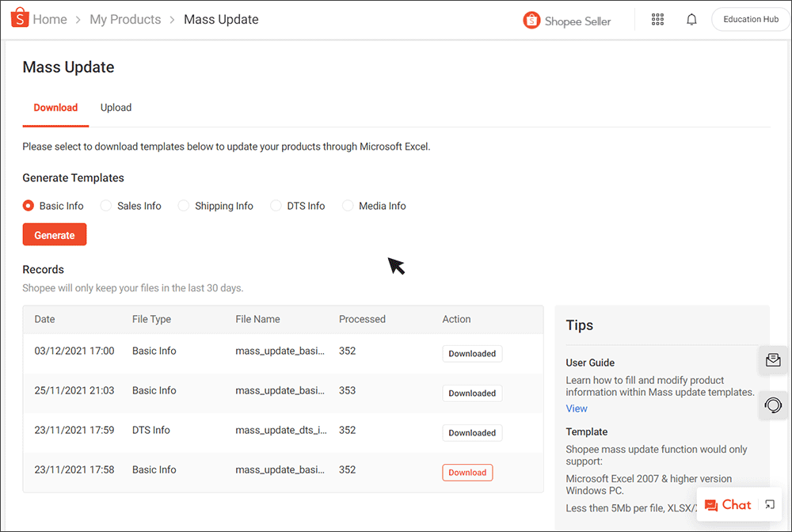Open the Education Hub
792x532 pixels.
point(749,18)
